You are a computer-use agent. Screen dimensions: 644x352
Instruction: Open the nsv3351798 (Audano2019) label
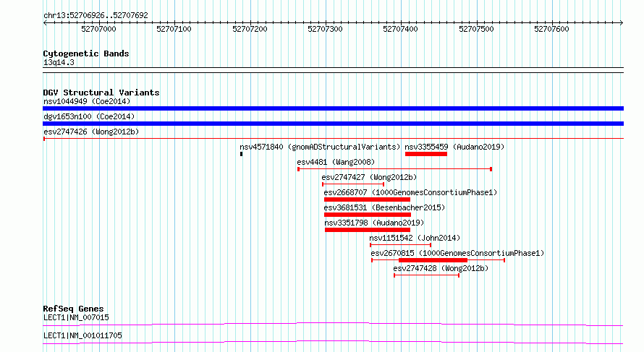tap(374, 223)
